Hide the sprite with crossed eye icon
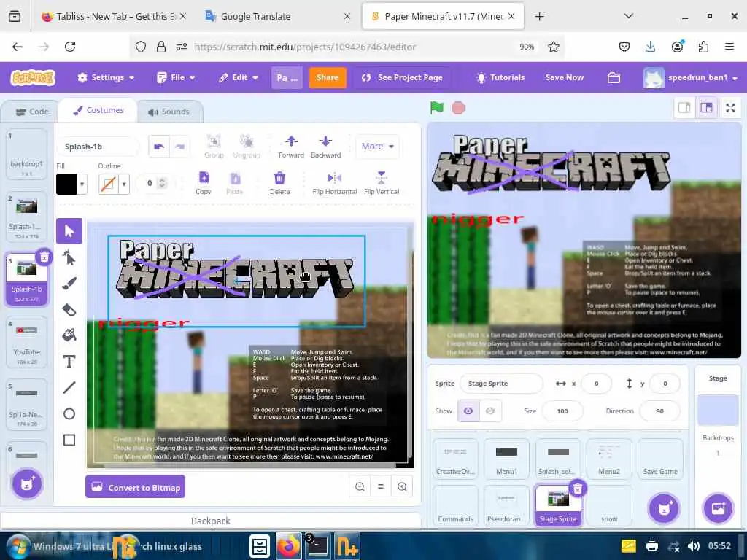 (x=490, y=411)
